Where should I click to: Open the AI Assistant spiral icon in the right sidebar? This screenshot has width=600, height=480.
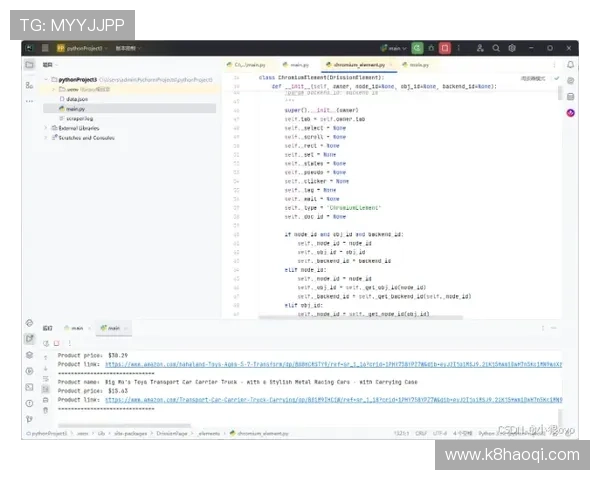point(571,81)
